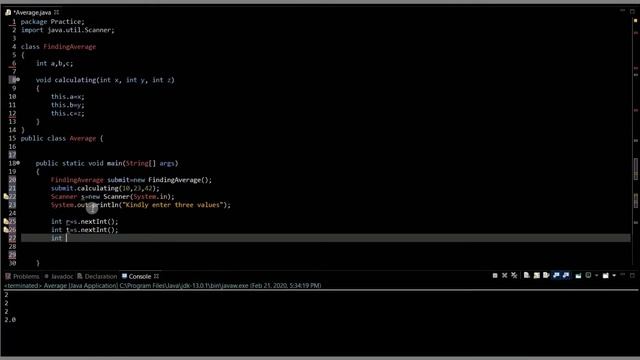Pin the current Console

coord(578,276)
